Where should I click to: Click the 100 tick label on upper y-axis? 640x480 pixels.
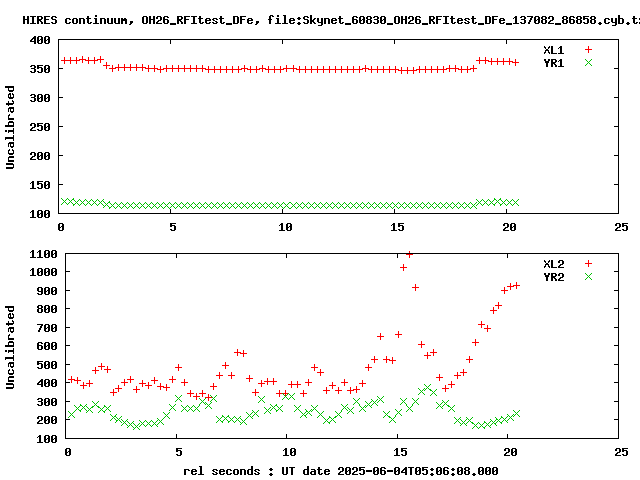41,214
